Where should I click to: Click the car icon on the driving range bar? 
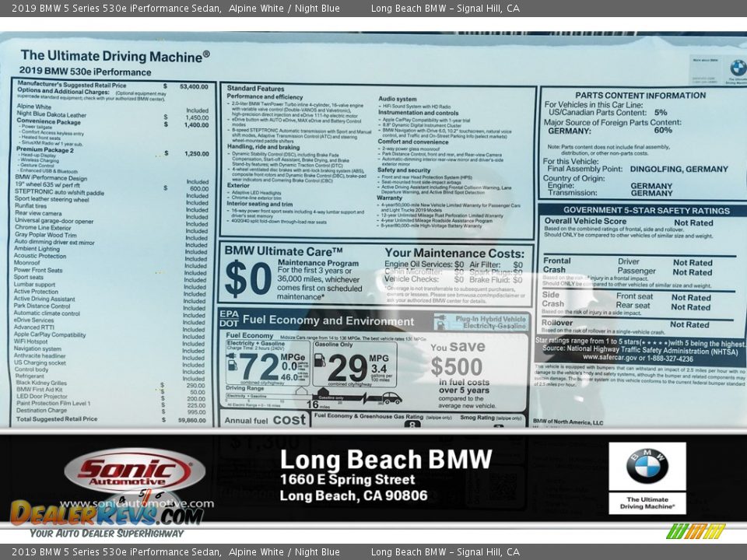(391, 398)
